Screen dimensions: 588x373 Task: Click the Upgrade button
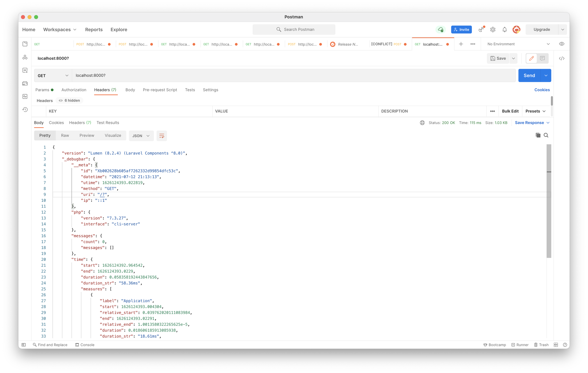542,30
